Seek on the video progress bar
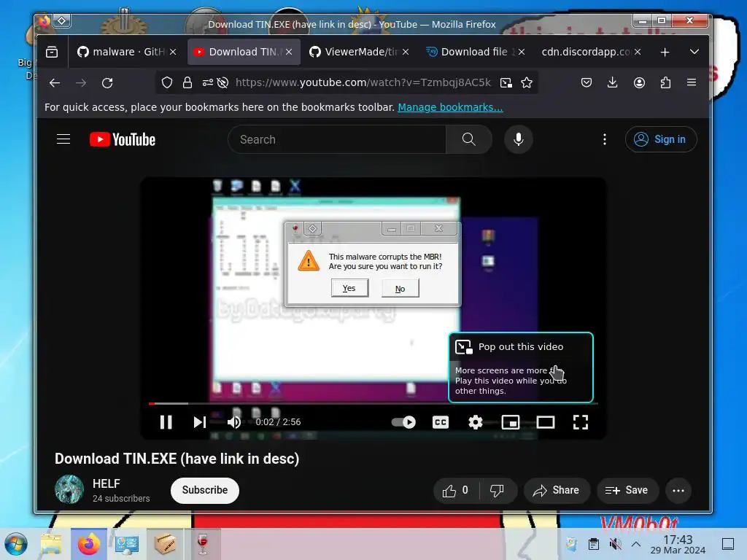 (x=373, y=403)
